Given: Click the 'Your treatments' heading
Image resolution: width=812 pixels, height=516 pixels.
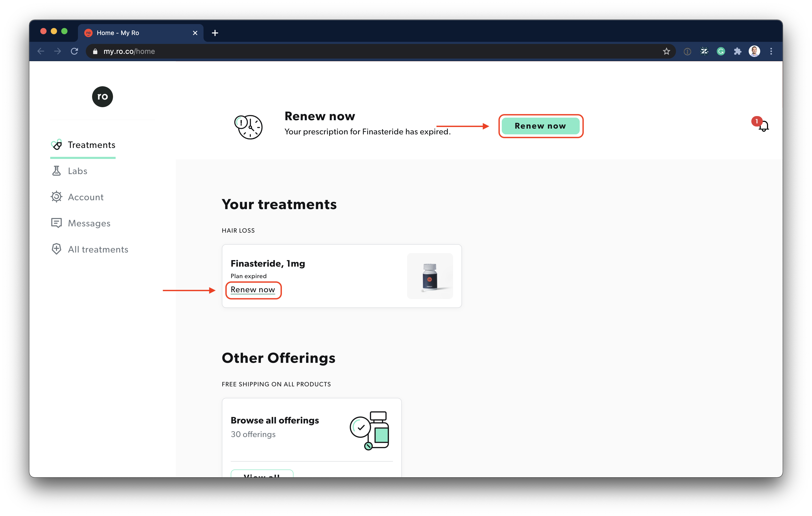Looking at the screenshot, I should [279, 204].
